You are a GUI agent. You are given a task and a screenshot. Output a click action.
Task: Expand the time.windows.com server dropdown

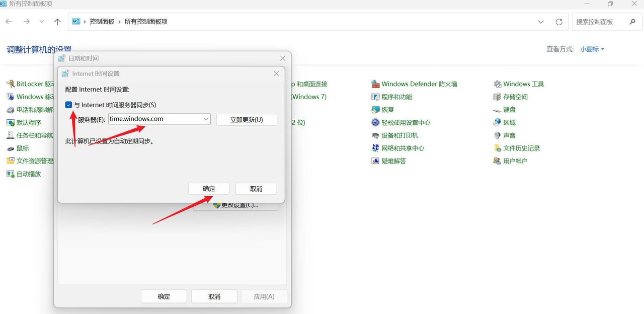click(x=206, y=119)
